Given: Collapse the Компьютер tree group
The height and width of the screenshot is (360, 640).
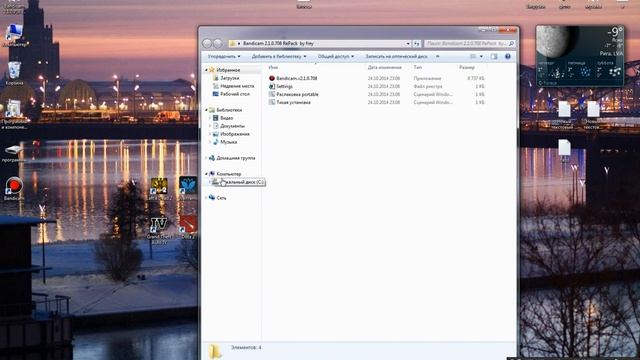Looking at the screenshot, I should point(206,174).
